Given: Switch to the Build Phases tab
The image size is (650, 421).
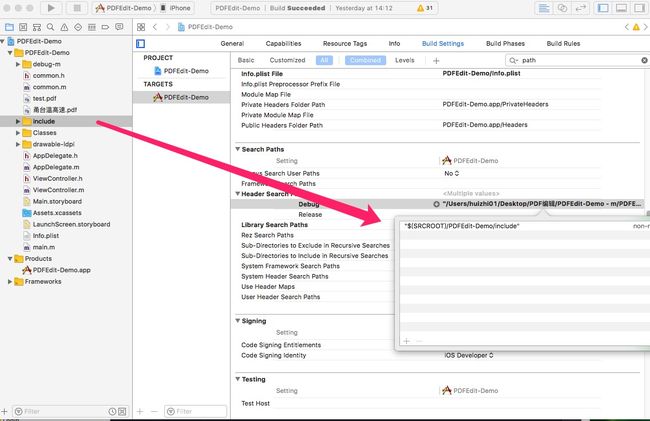Looking at the screenshot, I should click(x=505, y=44).
